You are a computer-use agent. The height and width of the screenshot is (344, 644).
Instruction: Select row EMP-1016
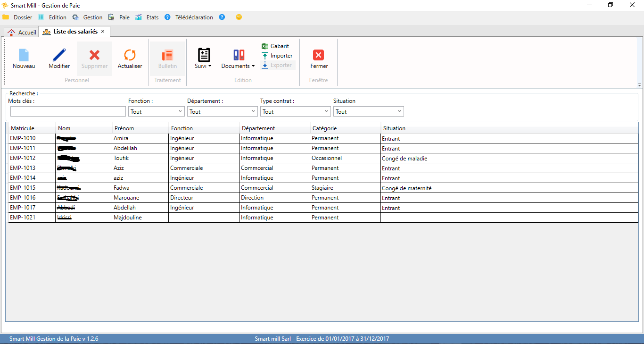point(323,198)
